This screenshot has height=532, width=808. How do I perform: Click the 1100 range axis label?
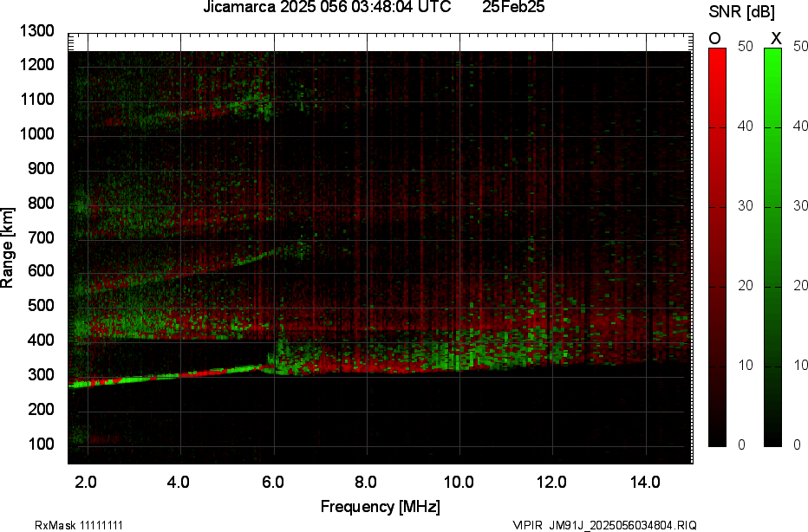37,100
